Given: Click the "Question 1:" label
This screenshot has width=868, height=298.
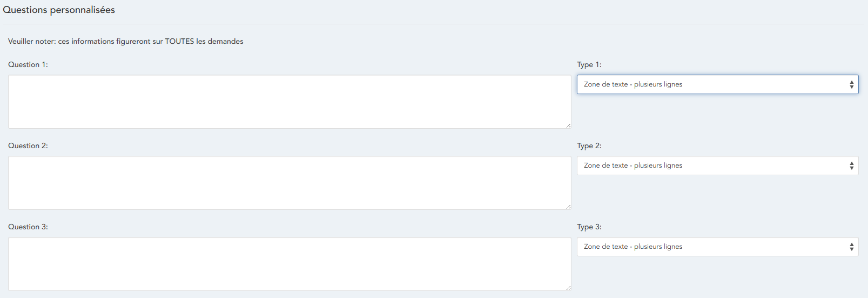Looking at the screenshot, I should [x=28, y=64].
